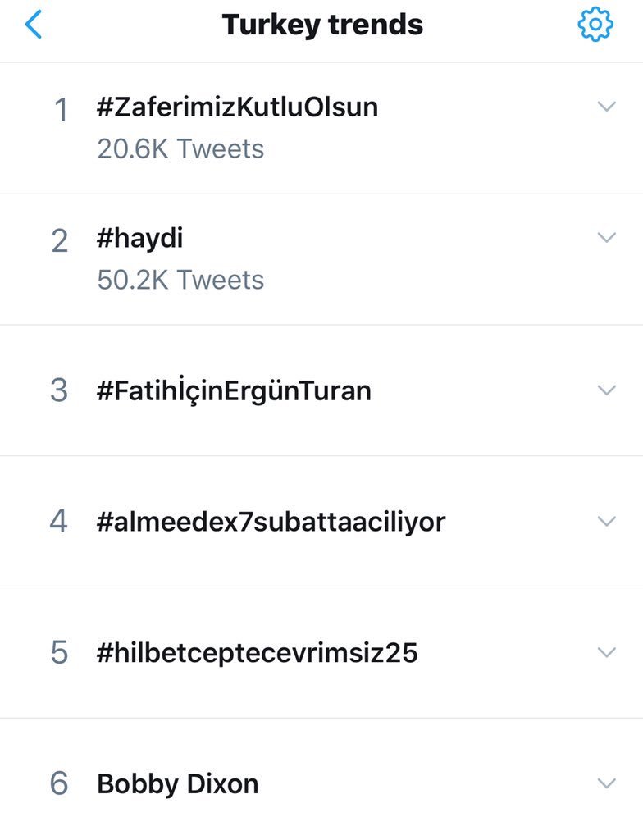The height and width of the screenshot is (840, 643).
Task: Expand chevron for #hilbetceptecevrimsiz25
Action: [606, 652]
